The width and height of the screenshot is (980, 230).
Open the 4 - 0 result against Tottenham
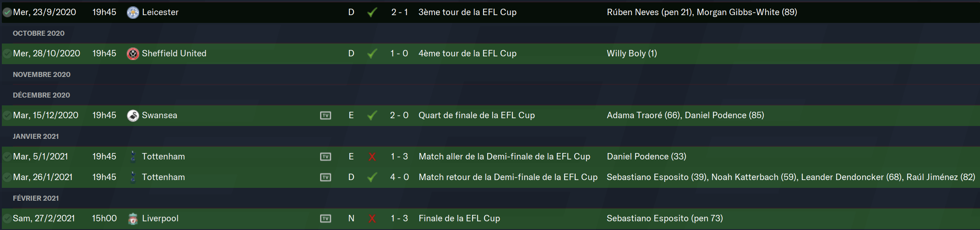pos(399,177)
